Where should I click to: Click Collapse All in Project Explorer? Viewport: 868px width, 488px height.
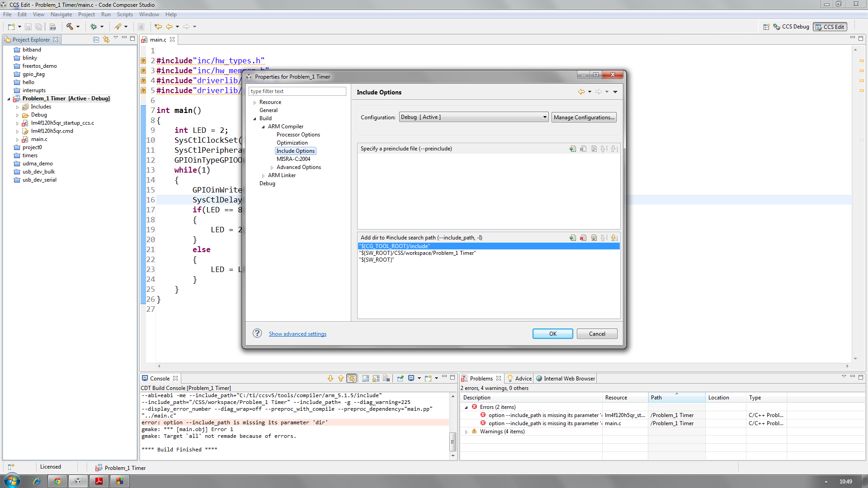pyautogui.click(x=96, y=39)
